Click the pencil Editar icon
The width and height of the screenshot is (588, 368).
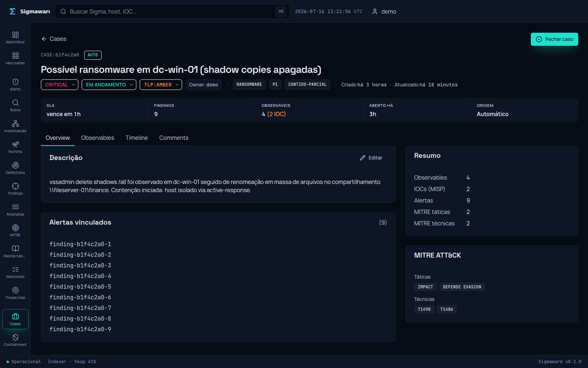click(x=363, y=158)
